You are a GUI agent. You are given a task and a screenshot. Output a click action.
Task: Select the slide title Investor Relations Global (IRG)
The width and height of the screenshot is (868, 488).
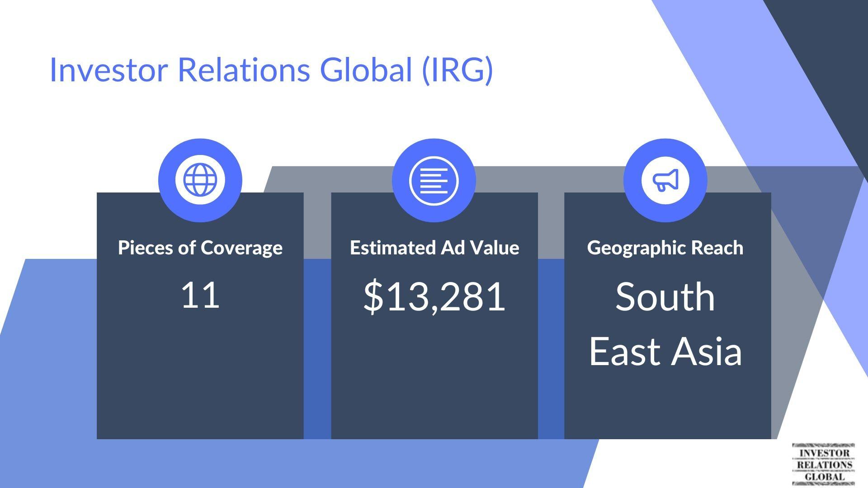coord(271,70)
